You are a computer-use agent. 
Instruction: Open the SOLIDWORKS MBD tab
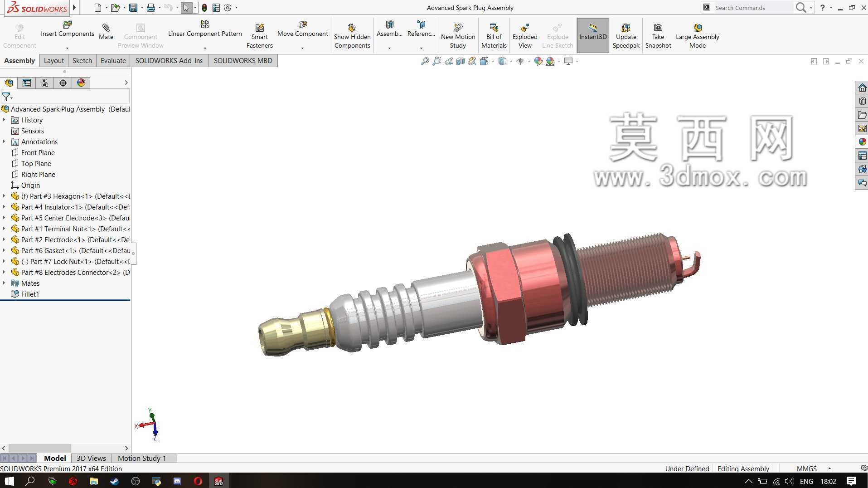click(243, 61)
